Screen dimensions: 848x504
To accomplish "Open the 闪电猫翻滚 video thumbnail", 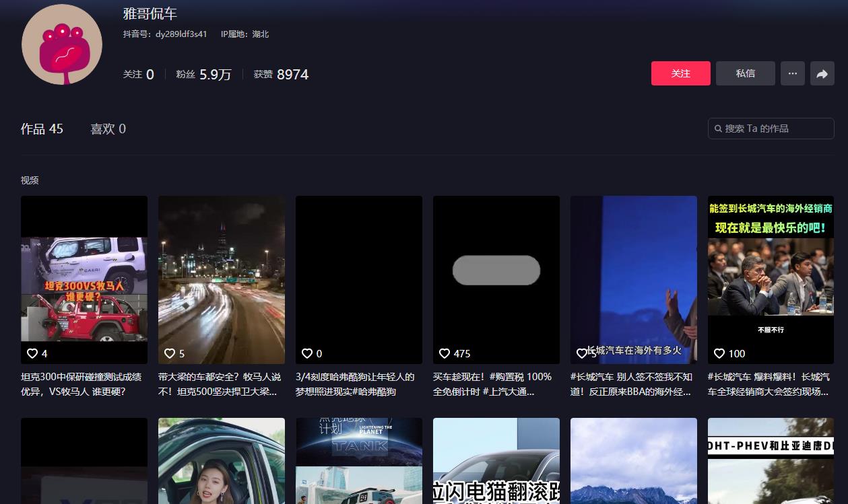I will tap(496, 461).
